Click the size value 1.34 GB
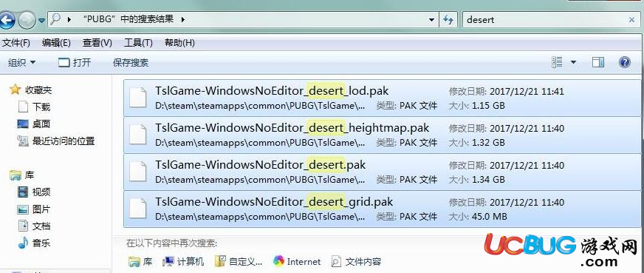This screenshot has height=273, width=644. click(488, 180)
